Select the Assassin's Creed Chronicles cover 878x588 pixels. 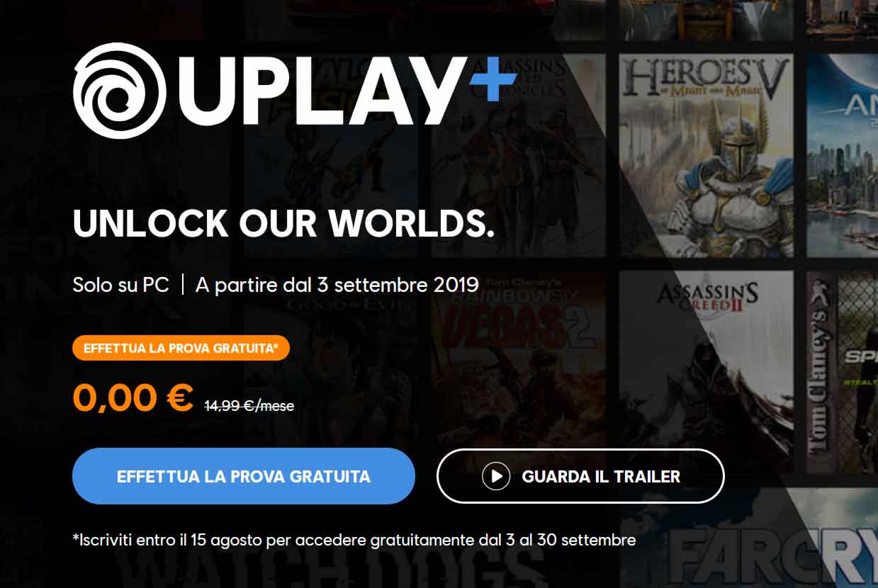(x=518, y=155)
